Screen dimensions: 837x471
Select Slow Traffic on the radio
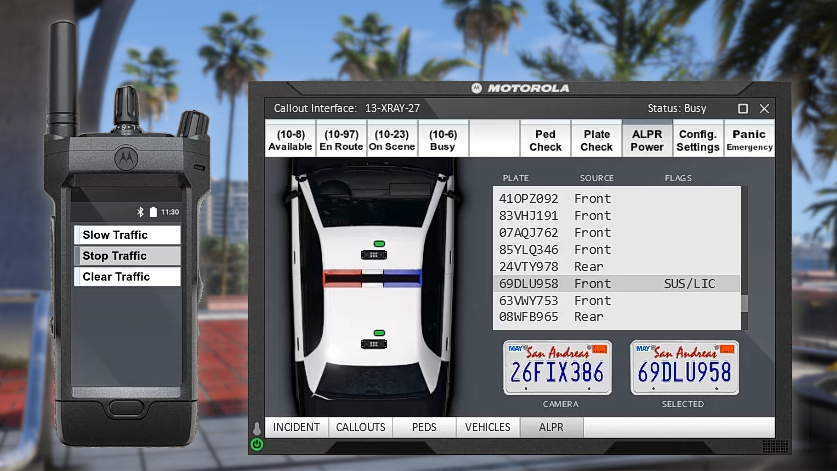point(127,235)
